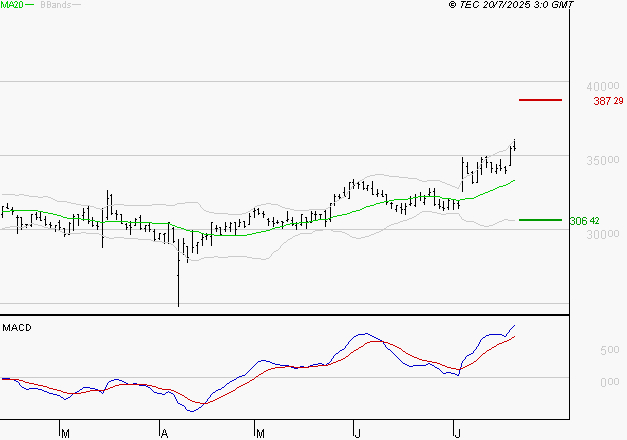The height and width of the screenshot is (440, 627).
Task: Select the first M month marker on timeline
Action: pos(65,433)
